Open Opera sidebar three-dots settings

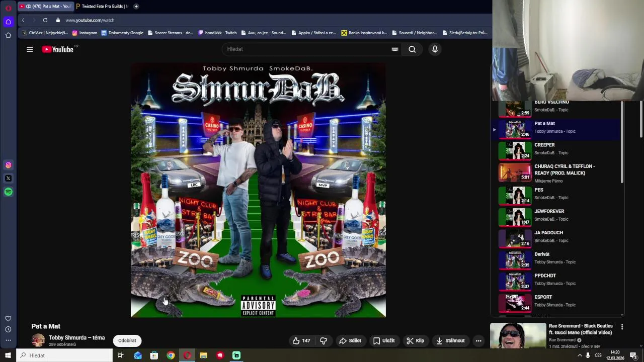point(8,340)
